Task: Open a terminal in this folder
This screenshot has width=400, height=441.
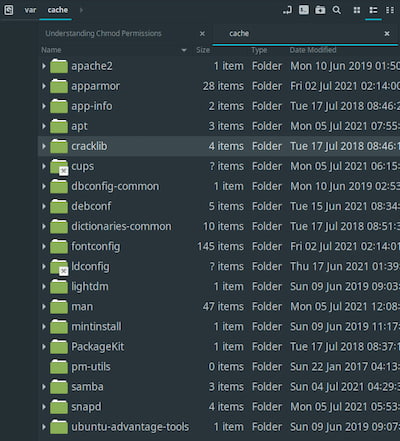Action: [x=304, y=10]
